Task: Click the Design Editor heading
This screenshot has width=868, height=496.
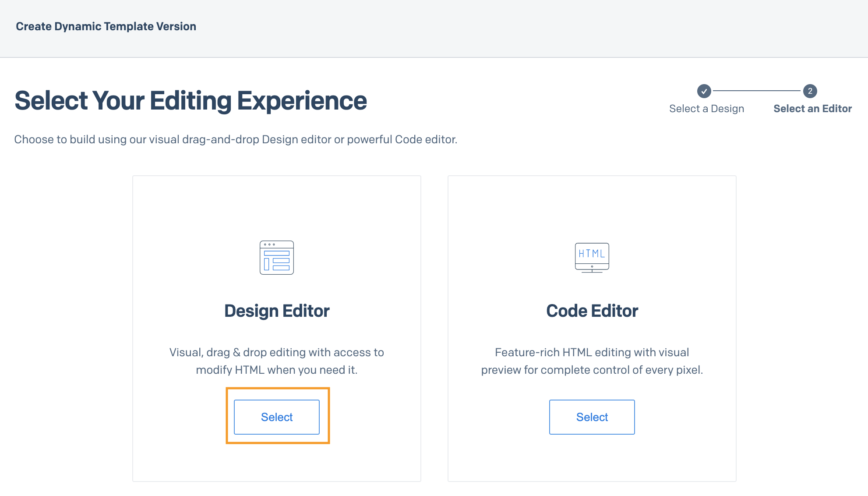Action: 276,311
